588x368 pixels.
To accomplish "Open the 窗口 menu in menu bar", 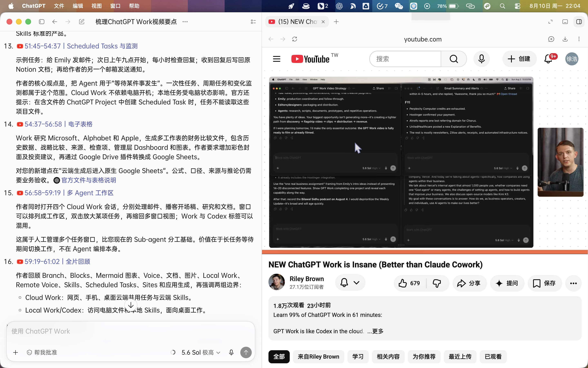I will pos(115,6).
